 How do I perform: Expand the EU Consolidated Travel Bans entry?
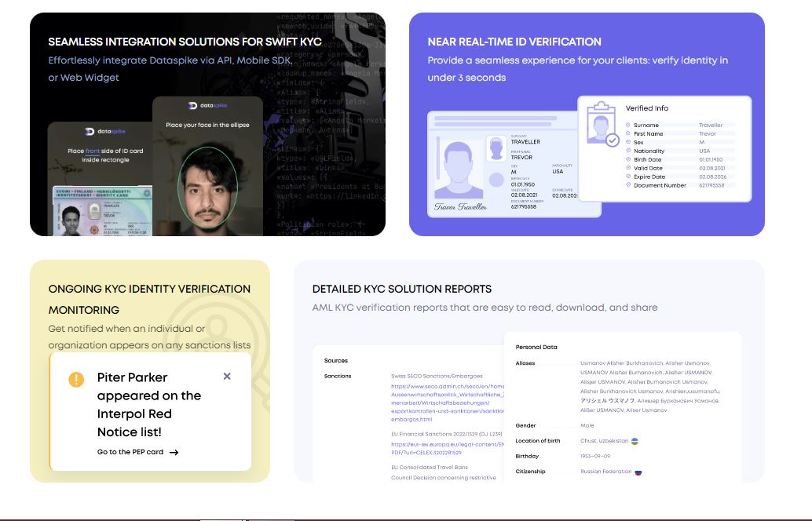point(430,467)
